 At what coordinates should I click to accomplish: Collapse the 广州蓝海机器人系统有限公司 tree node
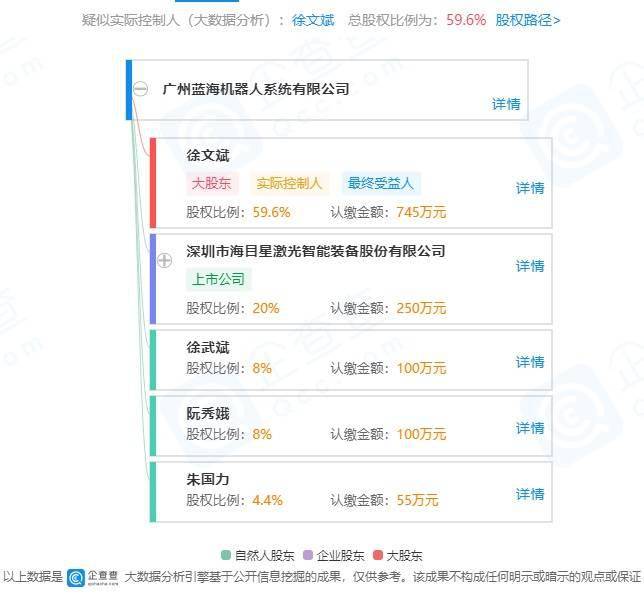coord(141,89)
